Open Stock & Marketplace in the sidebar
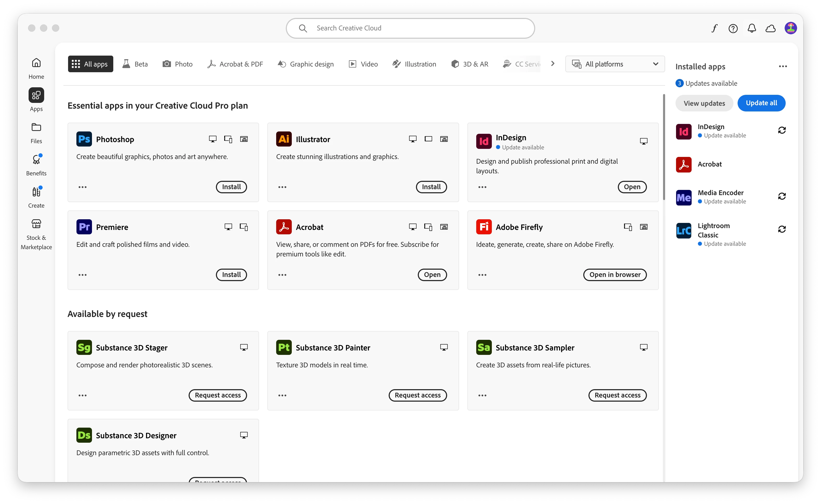Image resolution: width=821 pixels, height=504 pixels. pos(36,234)
